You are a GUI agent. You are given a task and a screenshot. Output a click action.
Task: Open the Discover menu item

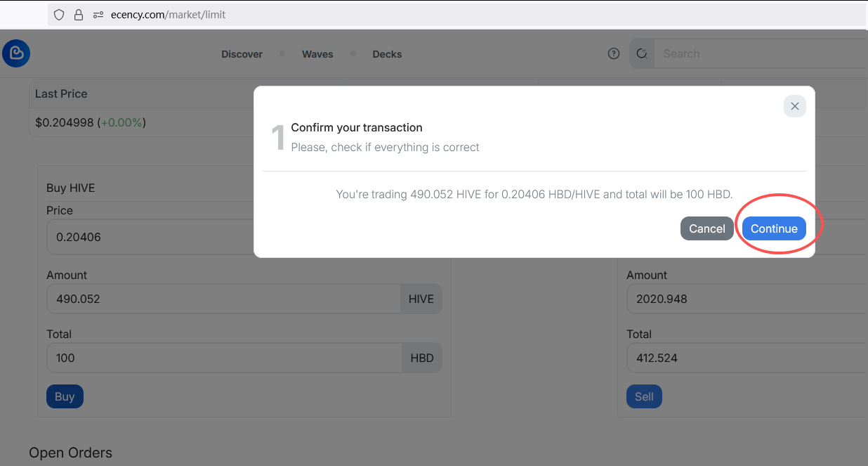[x=242, y=54]
